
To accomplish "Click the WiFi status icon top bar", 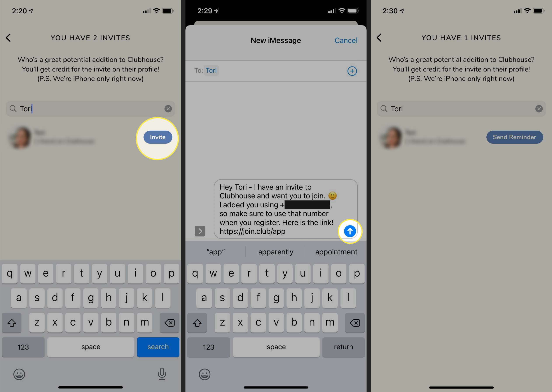I will pyautogui.click(x=157, y=9).
